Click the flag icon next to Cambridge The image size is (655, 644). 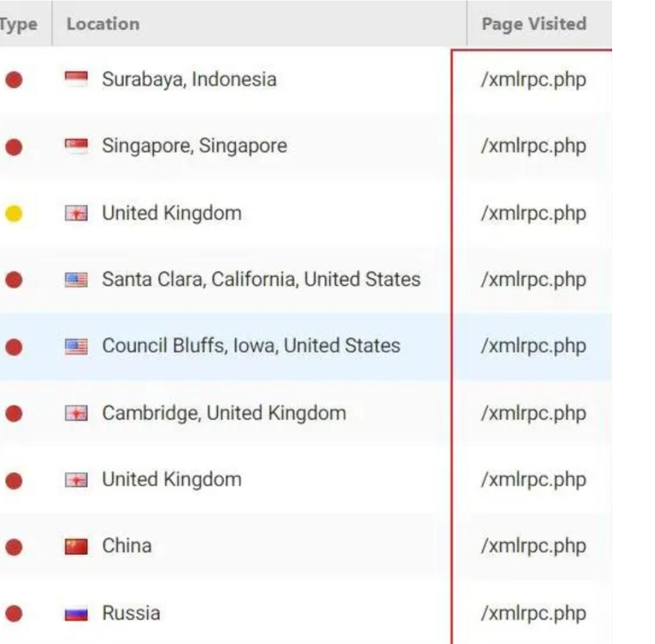(76, 414)
